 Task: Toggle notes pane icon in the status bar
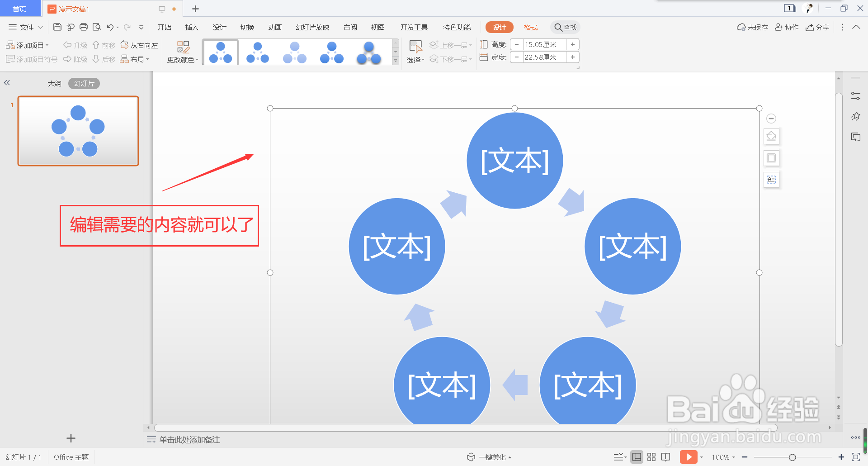click(x=618, y=457)
